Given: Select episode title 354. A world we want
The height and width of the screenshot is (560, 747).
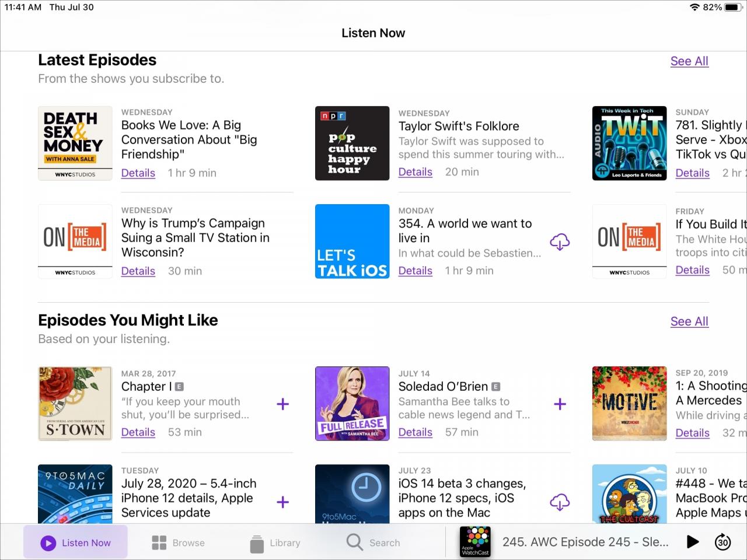Looking at the screenshot, I should point(465,231).
